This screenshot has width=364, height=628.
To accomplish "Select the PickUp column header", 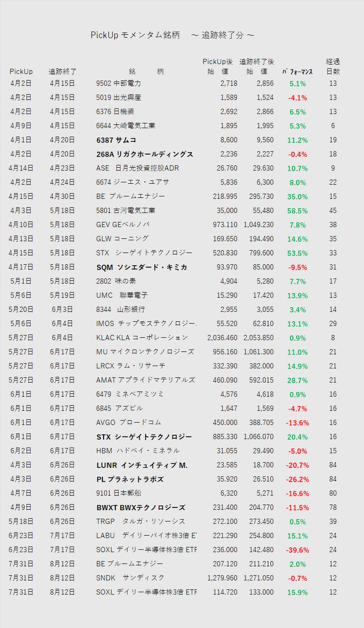I will [21, 72].
